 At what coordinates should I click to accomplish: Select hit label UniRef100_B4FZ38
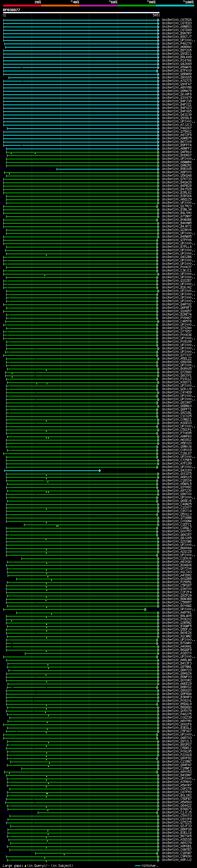point(177,101)
